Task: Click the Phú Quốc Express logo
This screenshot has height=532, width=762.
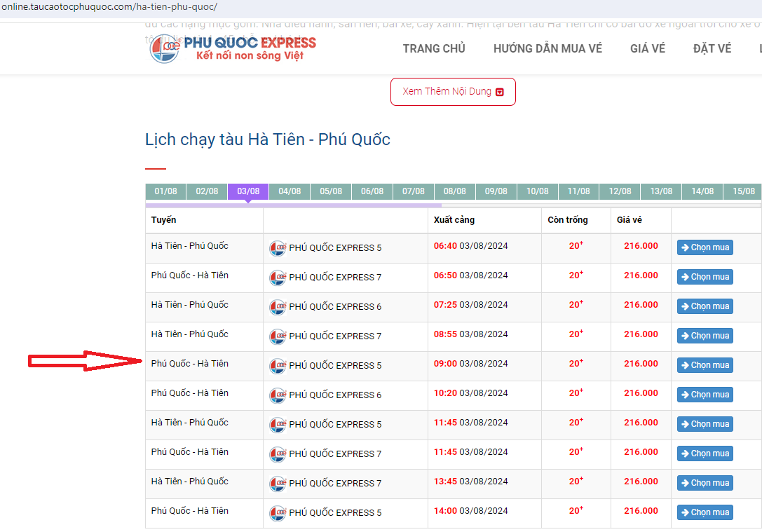Action: [233, 48]
